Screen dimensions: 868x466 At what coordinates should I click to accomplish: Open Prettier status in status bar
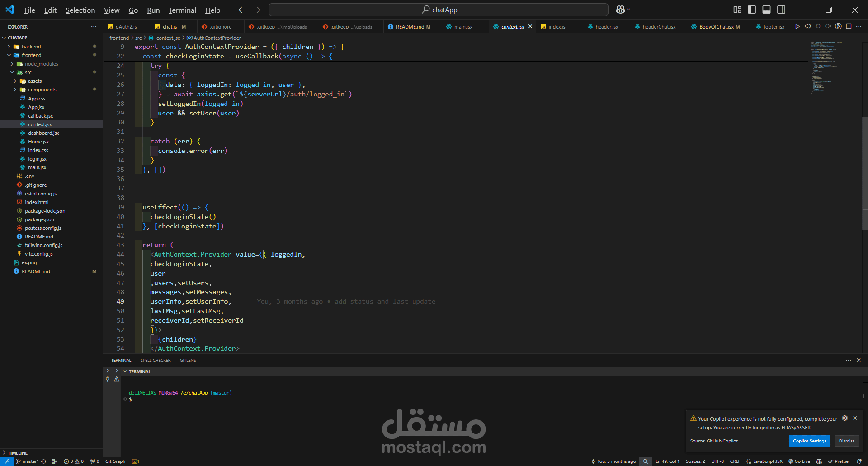[840, 461]
